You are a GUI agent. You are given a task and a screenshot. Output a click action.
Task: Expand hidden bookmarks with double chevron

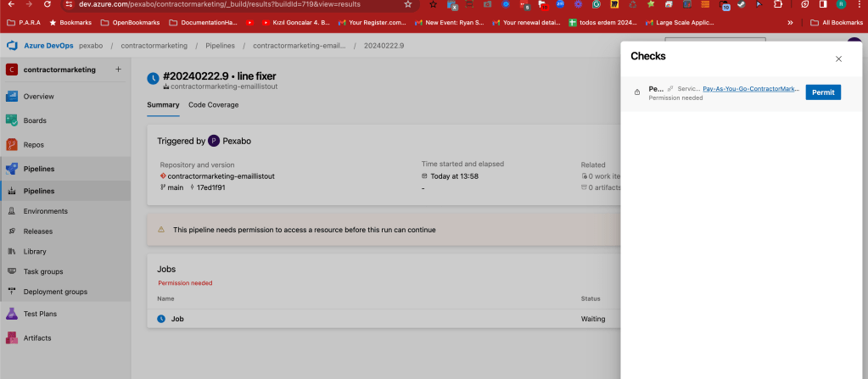(790, 23)
